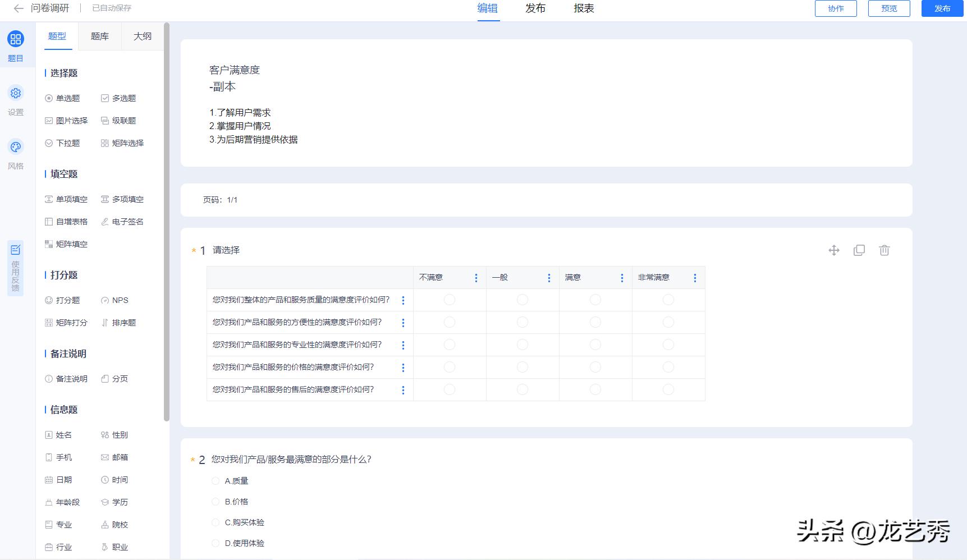Select 不满意 for the 售后 satisfaction row
Image resolution: width=967 pixels, height=560 pixels.
[449, 389]
